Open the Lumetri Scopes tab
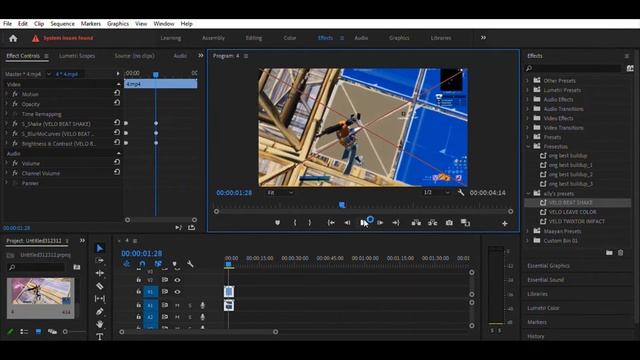The width and height of the screenshot is (640, 360). click(x=77, y=56)
